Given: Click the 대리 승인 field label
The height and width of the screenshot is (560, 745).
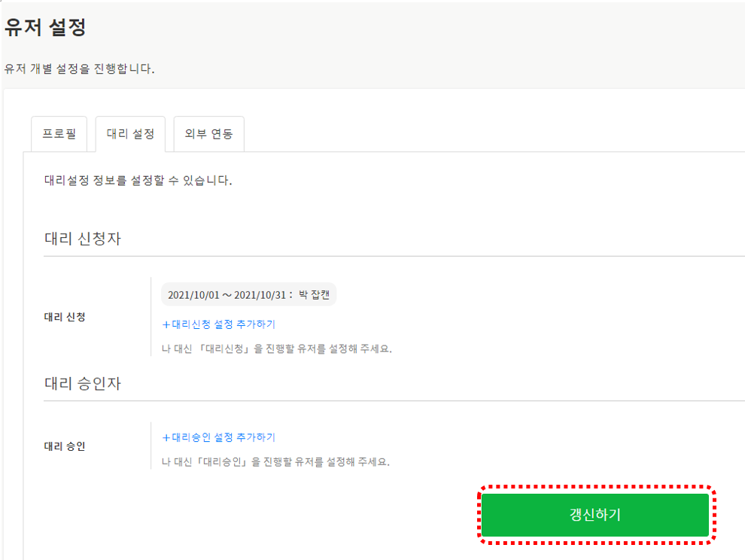Looking at the screenshot, I should point(65,446).
